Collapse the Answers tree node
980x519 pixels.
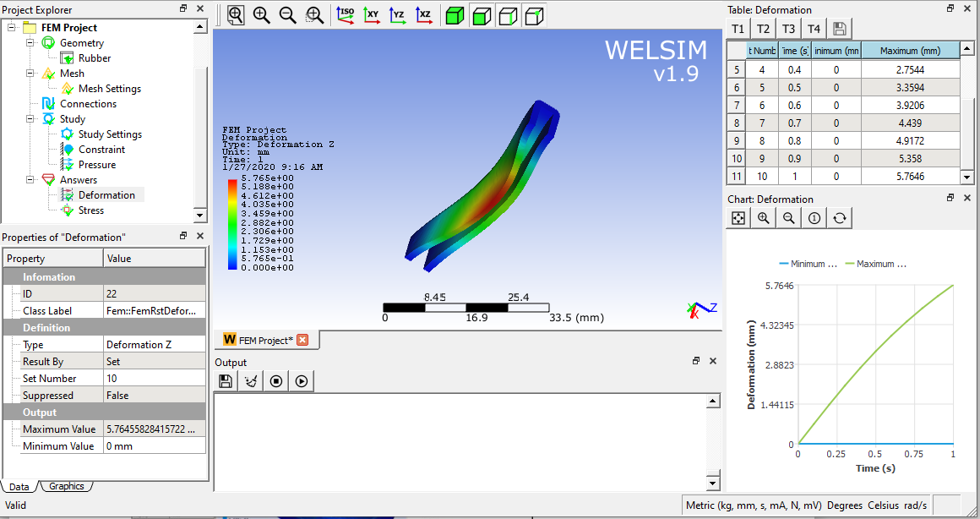coord(30,180)
